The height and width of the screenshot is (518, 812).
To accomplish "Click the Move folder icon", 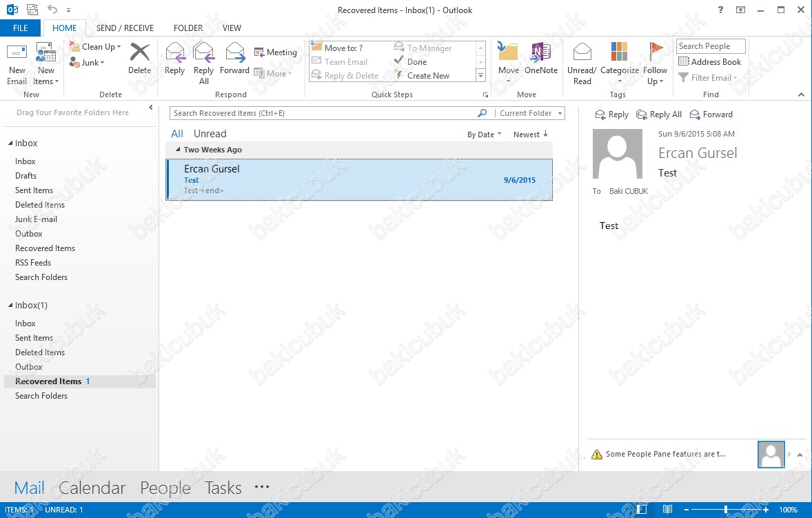I will click(x=508, y=52).
